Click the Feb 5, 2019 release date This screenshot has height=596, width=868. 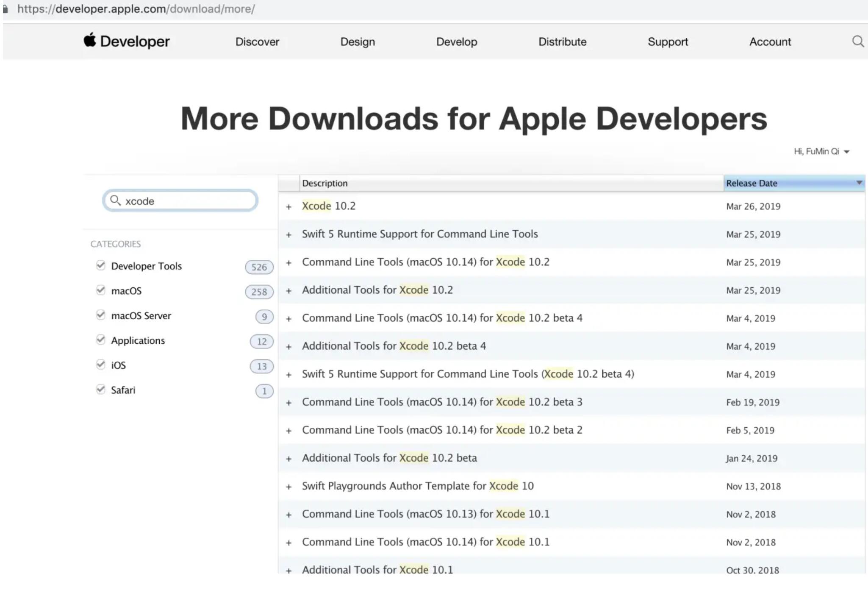coord(750,430)
